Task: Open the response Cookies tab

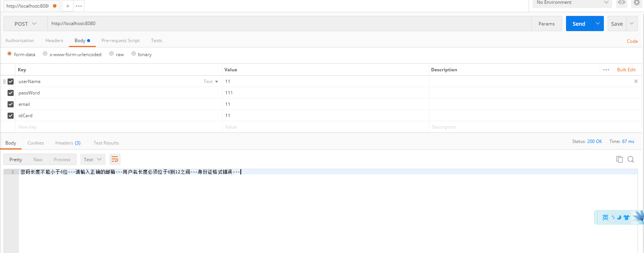Action: click(x=36, y=143)
